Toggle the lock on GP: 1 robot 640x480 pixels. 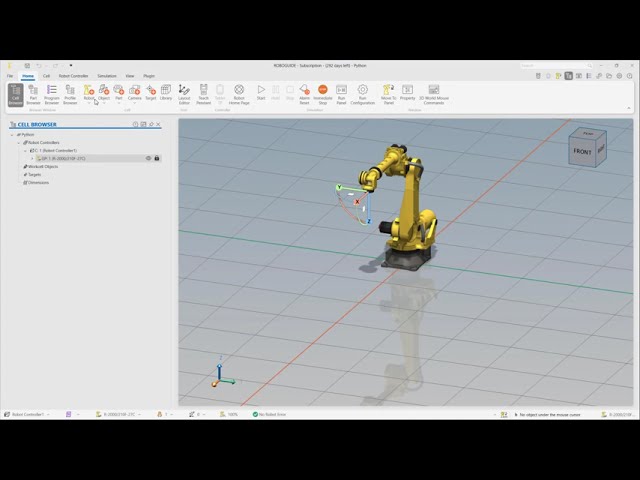(157, 158)
